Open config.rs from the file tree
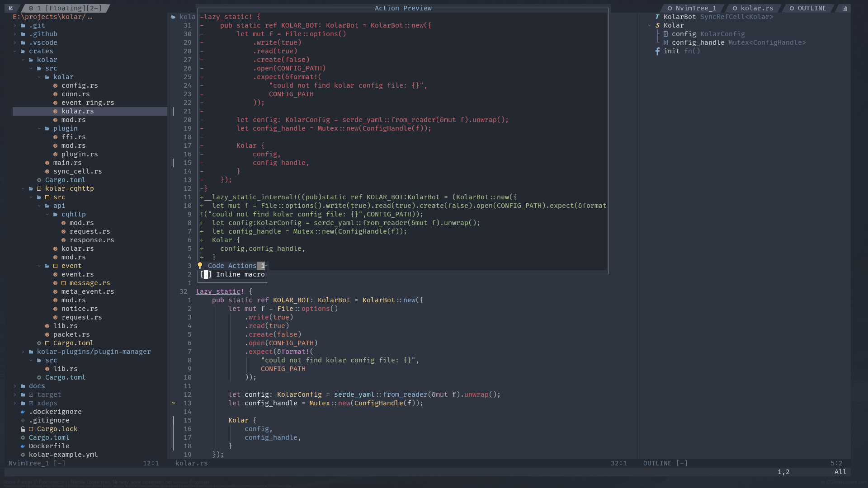 [x=80, y=85]
